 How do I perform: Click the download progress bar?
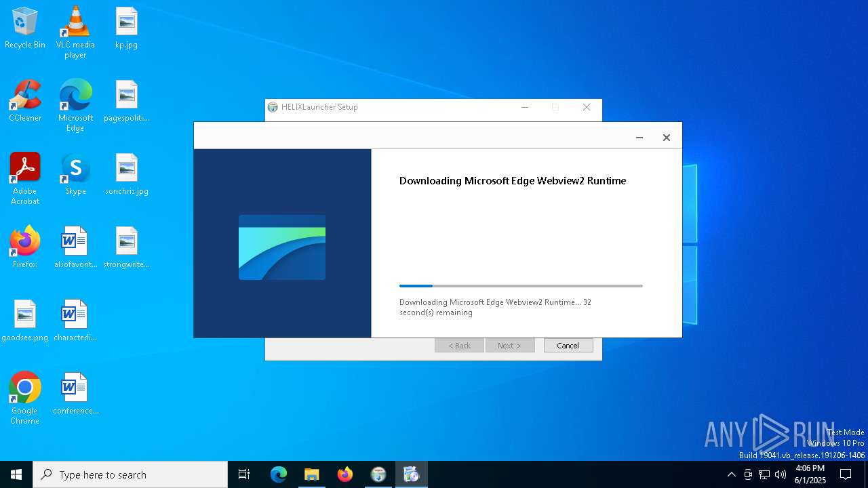[521, 286]
